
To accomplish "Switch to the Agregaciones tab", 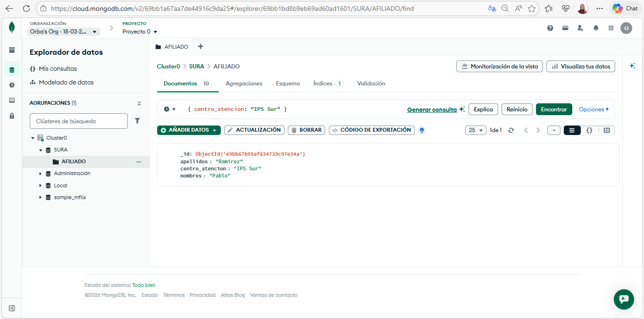I will (244, 84).
